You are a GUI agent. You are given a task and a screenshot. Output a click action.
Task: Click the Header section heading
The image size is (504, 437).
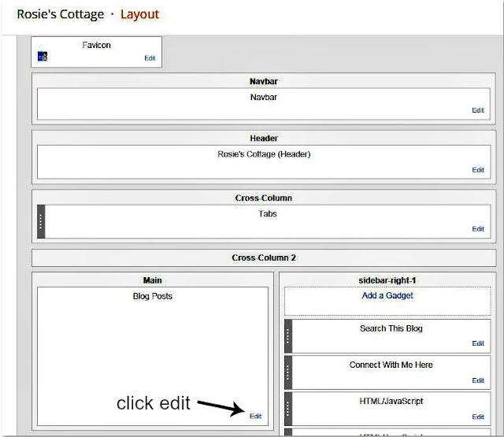264,139
